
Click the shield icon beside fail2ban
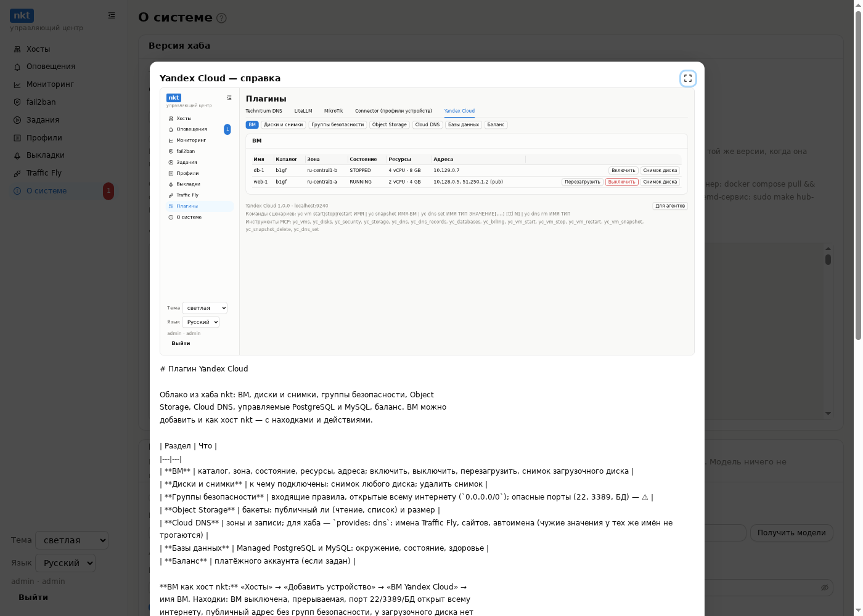[x=17, y=102]
